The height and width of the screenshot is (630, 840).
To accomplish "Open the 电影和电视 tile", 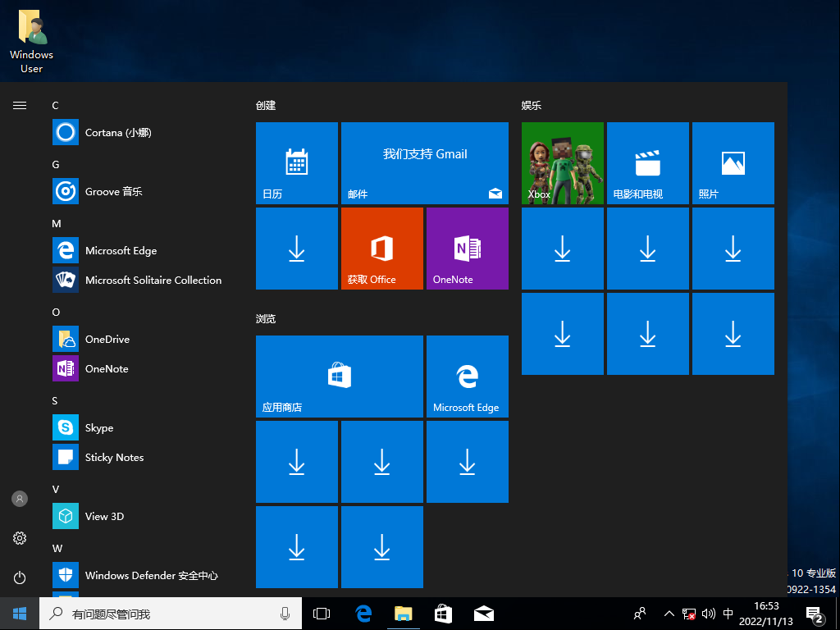I will pos(648,163).
